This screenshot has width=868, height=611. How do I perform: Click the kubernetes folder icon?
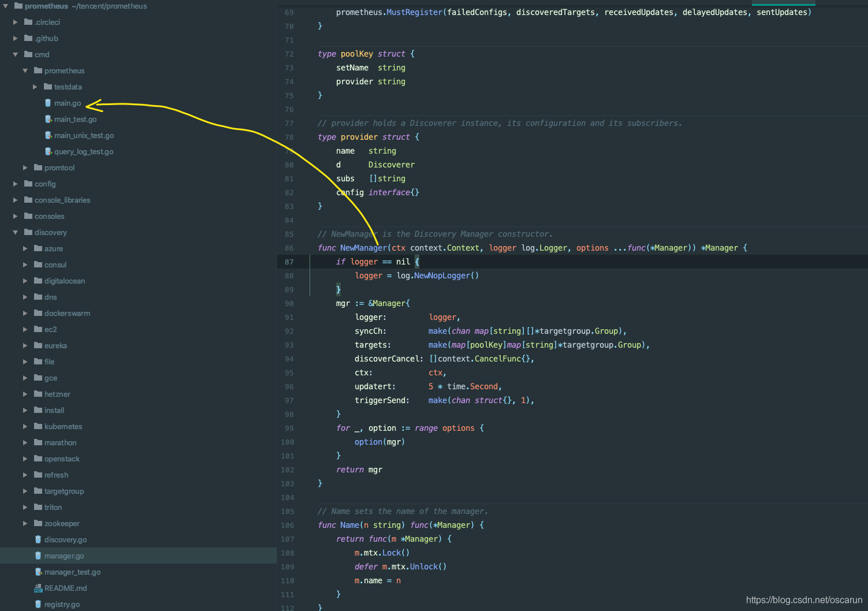38,426
